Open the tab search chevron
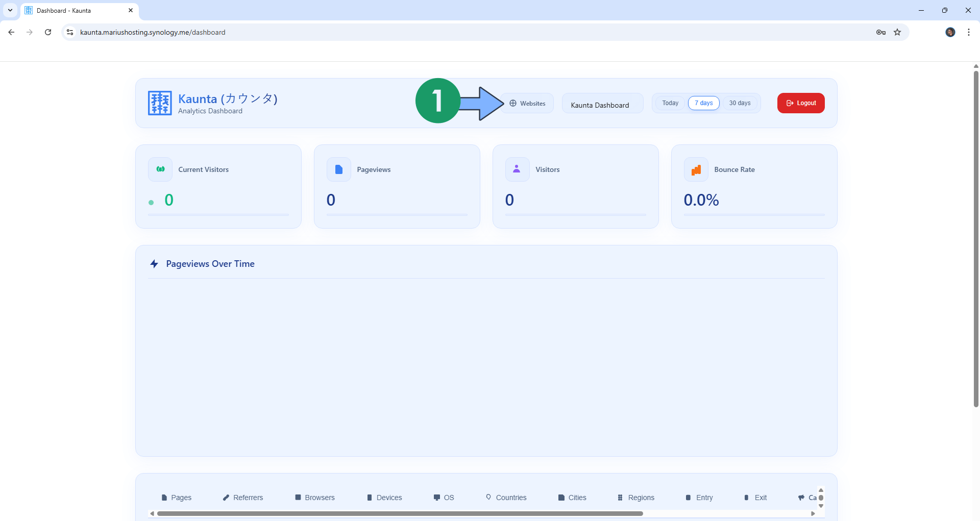The width and height of the screenshot is (980, 521). (x=10, y=10)
